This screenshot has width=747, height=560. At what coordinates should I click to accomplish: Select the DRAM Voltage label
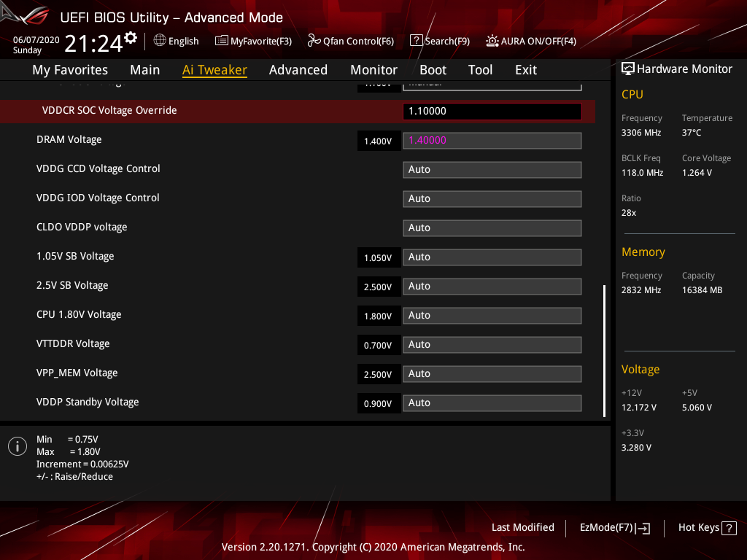pos(69,139)
